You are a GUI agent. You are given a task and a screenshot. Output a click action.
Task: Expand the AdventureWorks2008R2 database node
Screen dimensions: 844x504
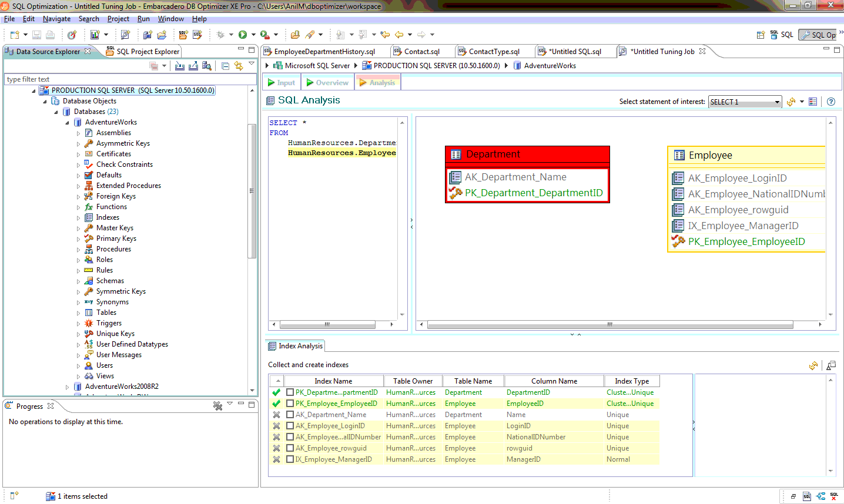(x=67, y=387)
